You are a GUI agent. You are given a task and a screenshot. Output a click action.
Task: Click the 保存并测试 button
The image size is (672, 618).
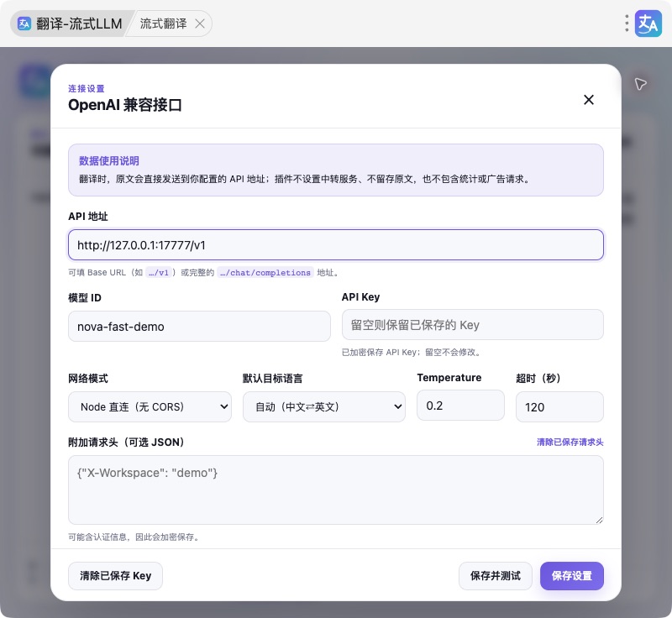pos(496,576)
